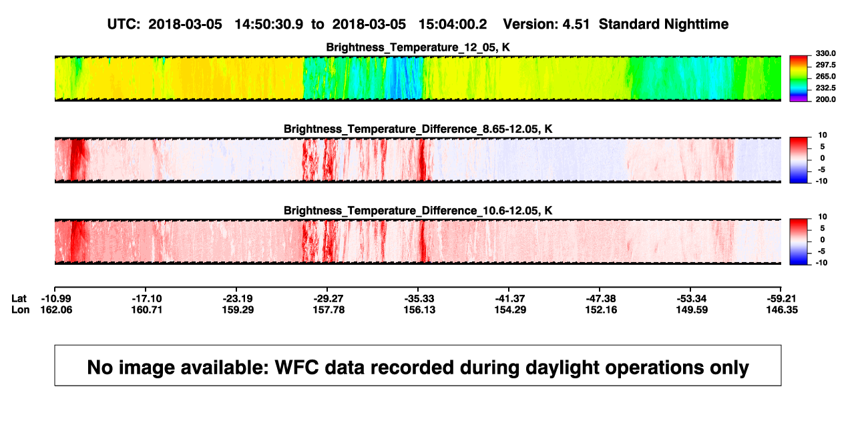Image resolution: width=868 pixels, height=445 pixels.
Task: Click latitude value '-23.19'
Action: click(x=238, y=298)
